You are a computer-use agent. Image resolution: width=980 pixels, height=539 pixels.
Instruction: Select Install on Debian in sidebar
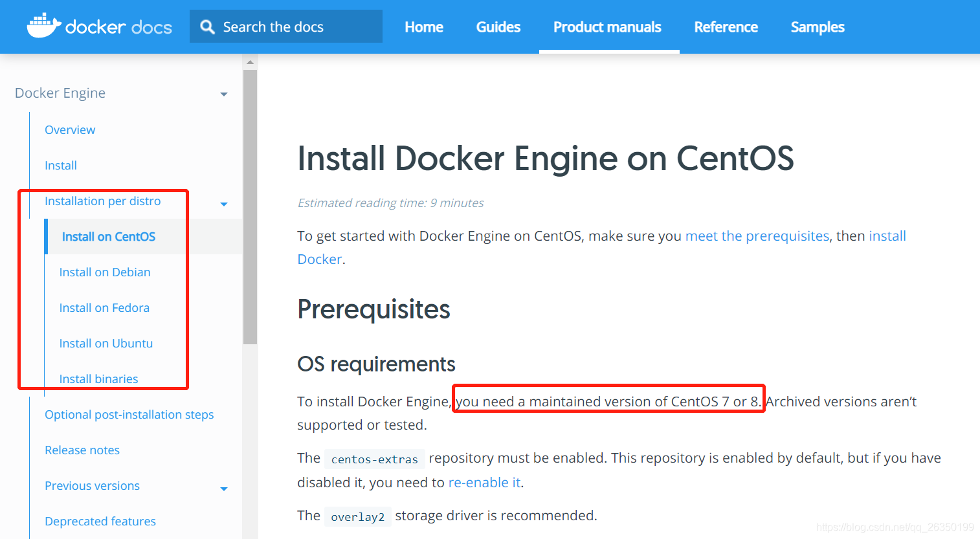(x=105, y=272)
